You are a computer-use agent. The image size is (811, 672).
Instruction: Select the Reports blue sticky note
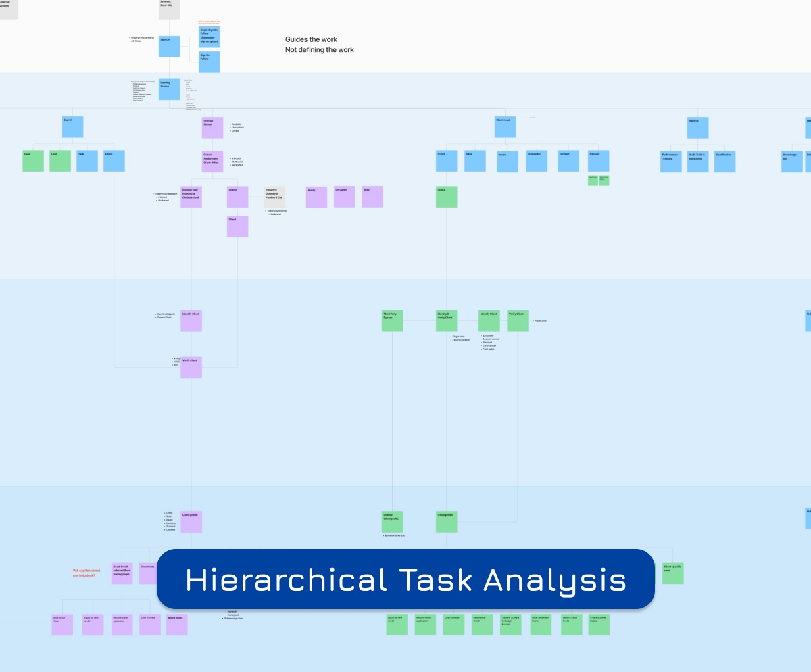pyautogui.click(x=697, y=126)
